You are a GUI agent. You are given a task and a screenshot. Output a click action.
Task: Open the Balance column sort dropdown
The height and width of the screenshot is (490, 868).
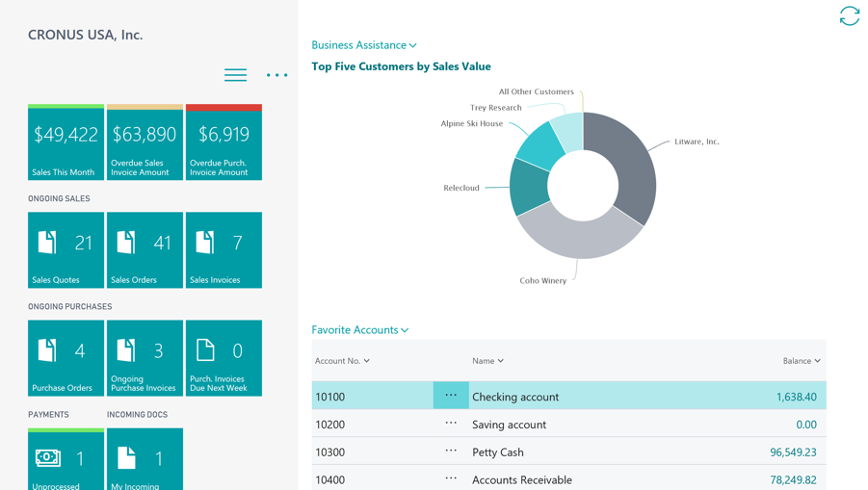click(x=801, y=361)
